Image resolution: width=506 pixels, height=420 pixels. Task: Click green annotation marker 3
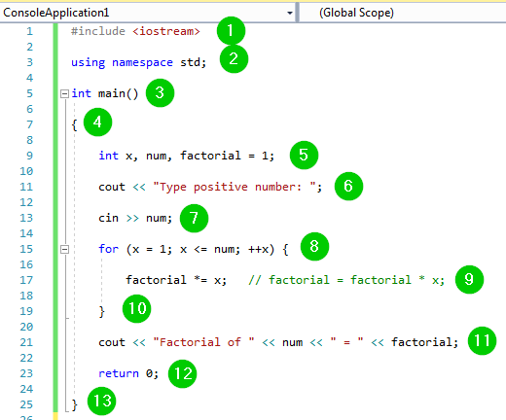click(x=160, y=93)
